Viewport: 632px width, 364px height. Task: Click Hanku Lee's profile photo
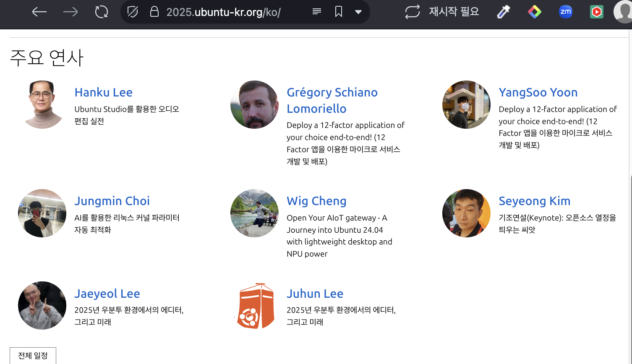tap(42, 104)
